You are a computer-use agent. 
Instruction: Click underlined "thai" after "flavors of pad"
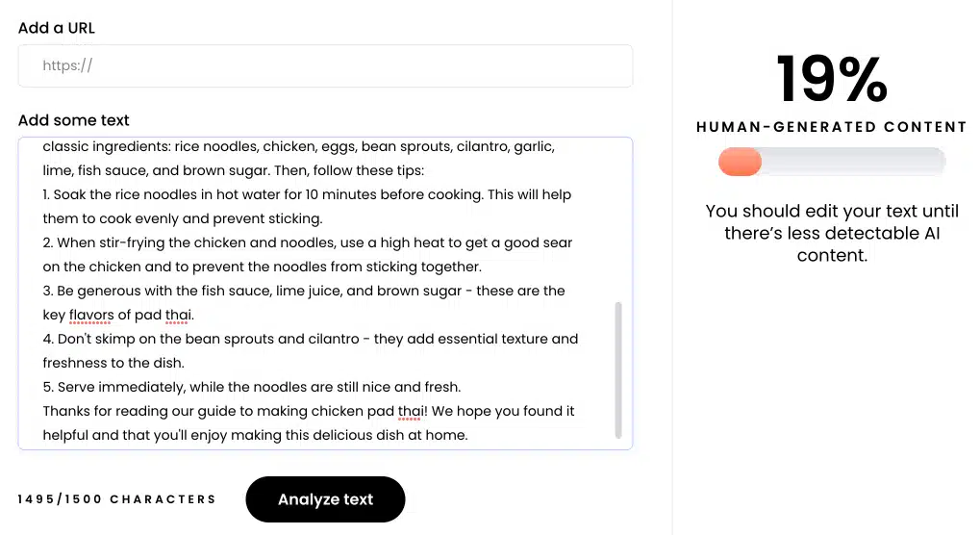coord(176,315)
